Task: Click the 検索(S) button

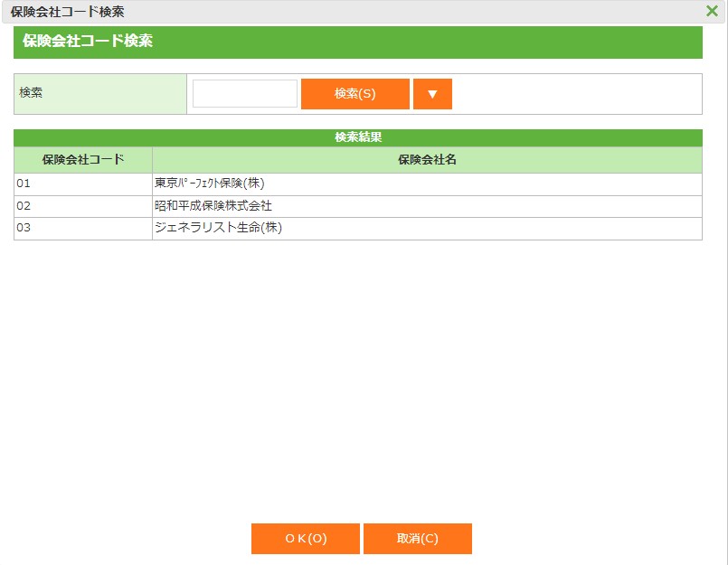Action: coord(355,94)
